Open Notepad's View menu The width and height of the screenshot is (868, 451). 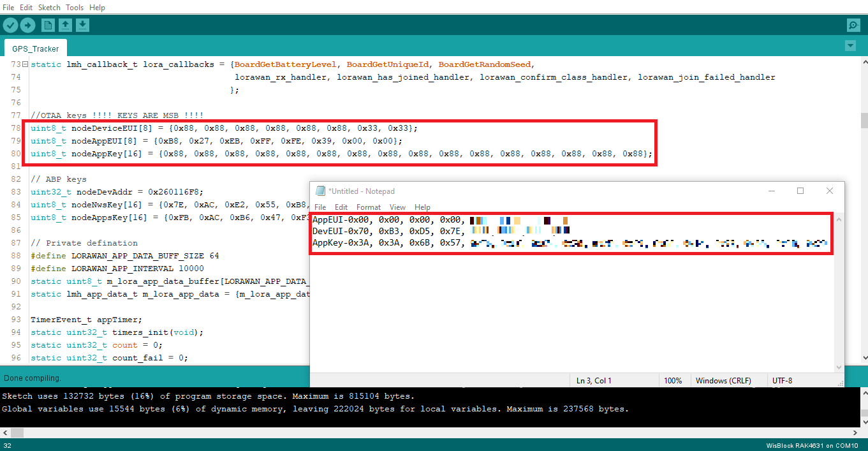[397, 207]
